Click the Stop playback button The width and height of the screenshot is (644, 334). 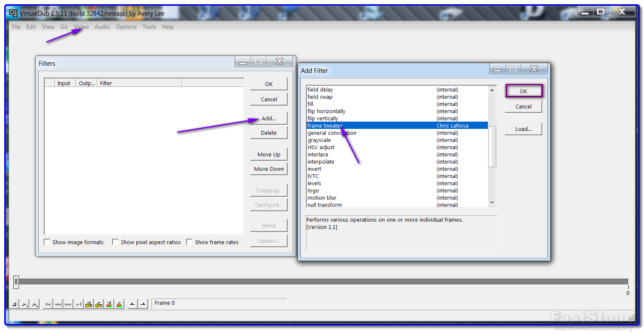(x=14, y=304)
